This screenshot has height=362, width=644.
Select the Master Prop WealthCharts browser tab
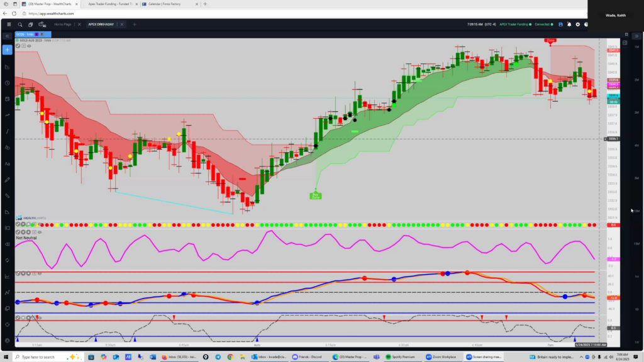(x=50, y=4)
